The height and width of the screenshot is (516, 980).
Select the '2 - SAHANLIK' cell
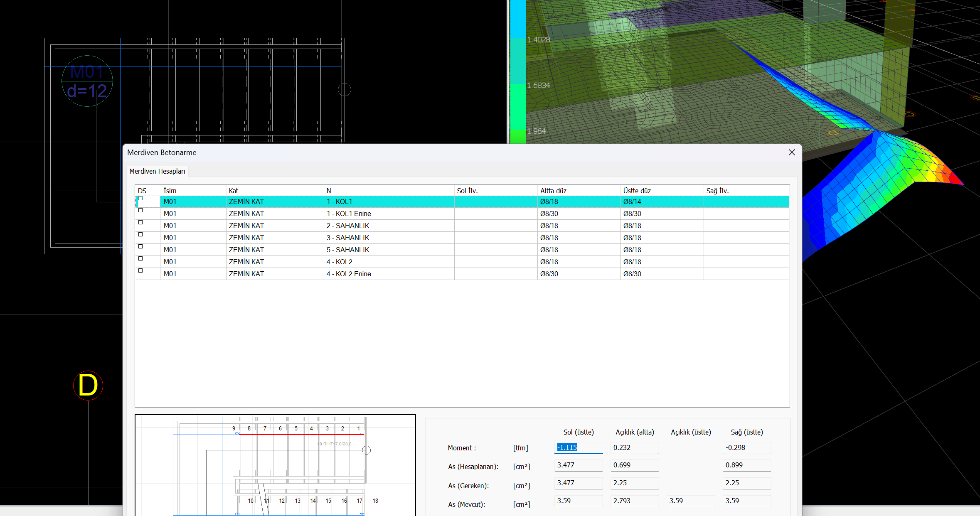click(389, 226)
